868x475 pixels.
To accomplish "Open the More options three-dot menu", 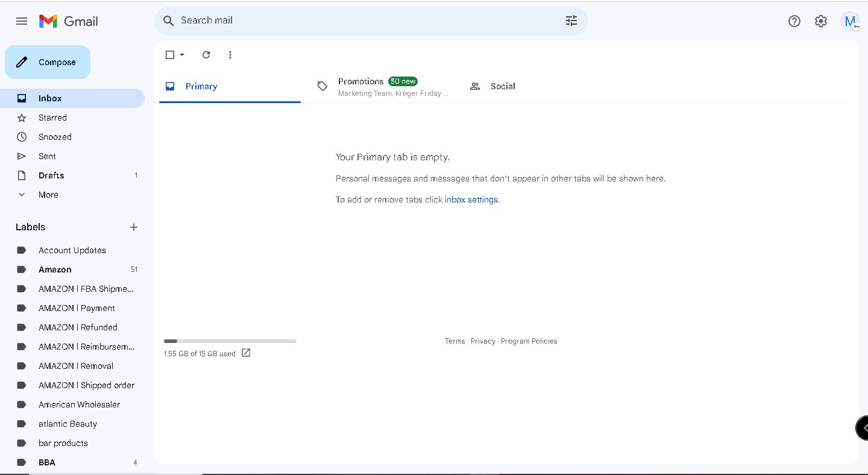I will [230, 55].
